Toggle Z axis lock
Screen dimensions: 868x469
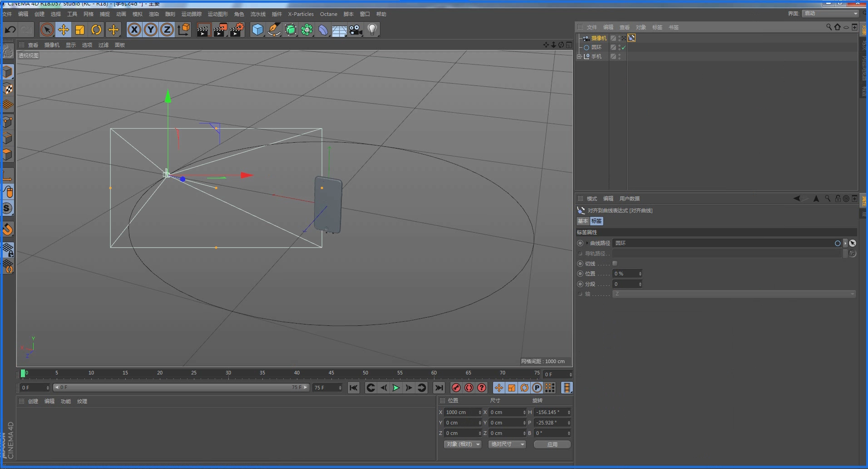click(167, 30)
